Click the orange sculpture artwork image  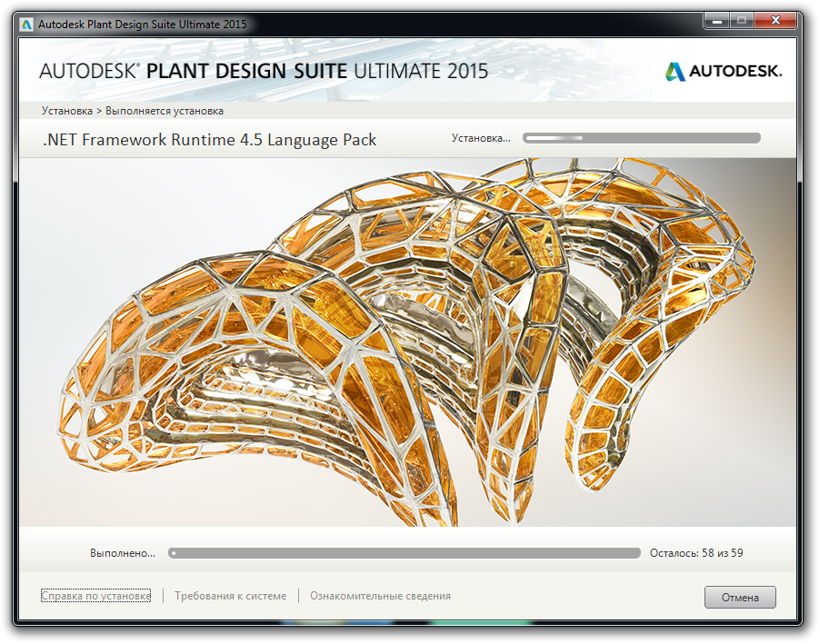pyautogui.click(x=407, y=342)
